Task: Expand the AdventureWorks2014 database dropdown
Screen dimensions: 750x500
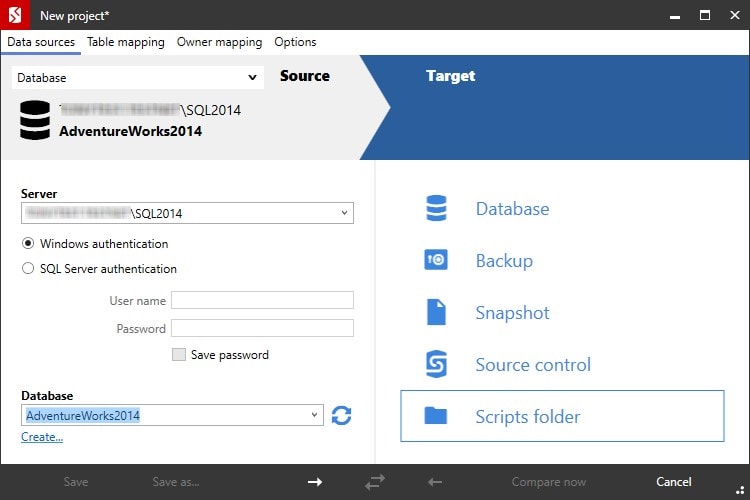Action: [x=314, y=415]
